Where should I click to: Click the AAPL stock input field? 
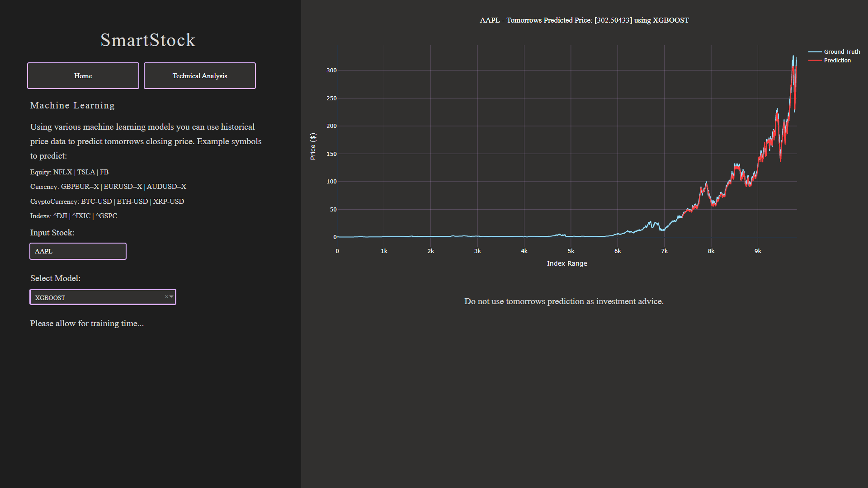(77, 251)
